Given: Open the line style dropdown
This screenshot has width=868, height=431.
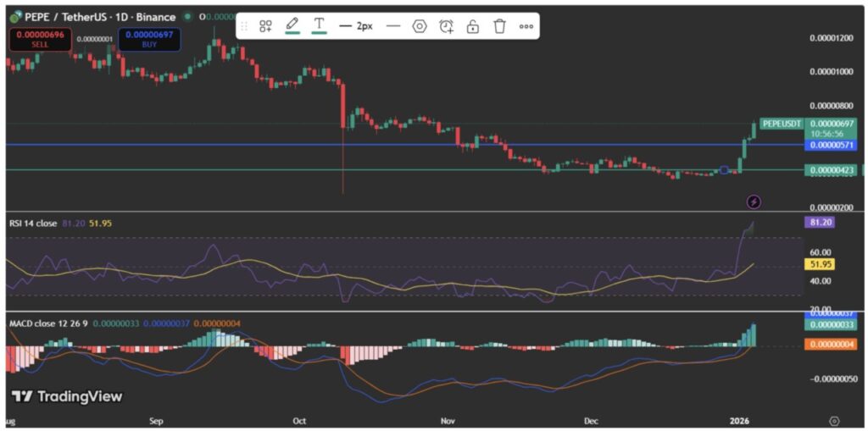Looking at the screenshot, I should point(392,26).
